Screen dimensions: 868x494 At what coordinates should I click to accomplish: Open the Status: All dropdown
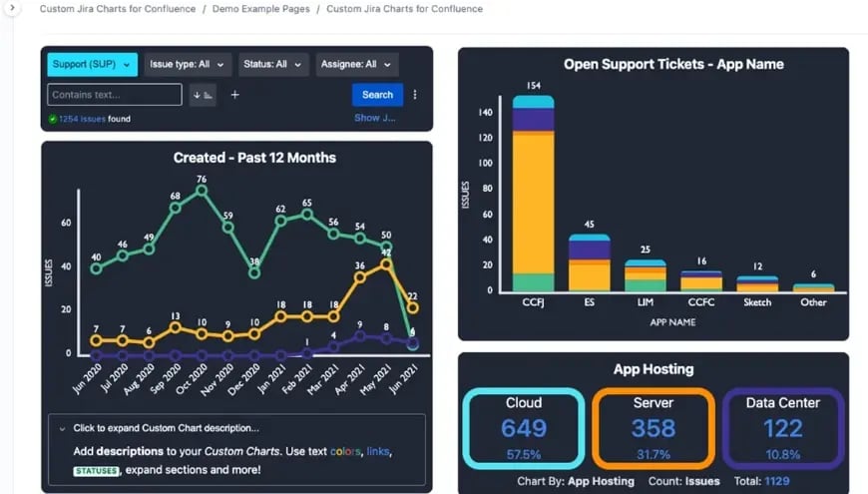pos(273,64)
